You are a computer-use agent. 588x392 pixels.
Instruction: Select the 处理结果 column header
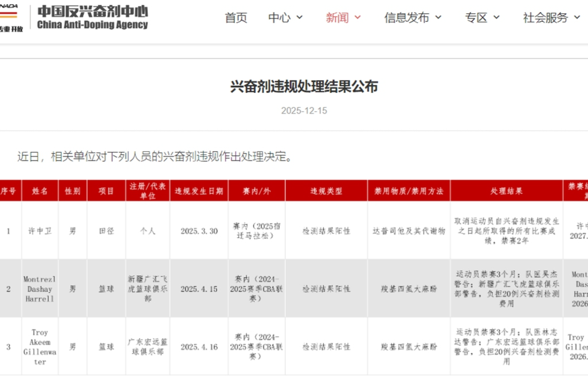[507, 191]
